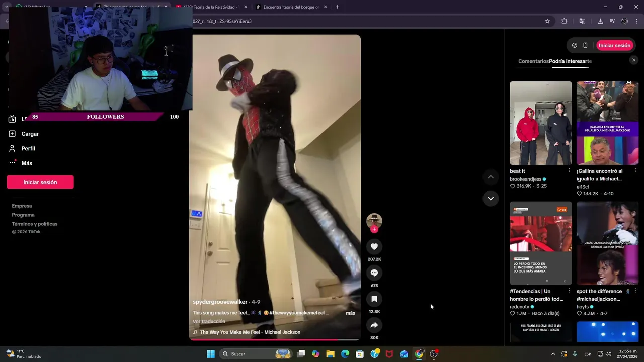Seek using the pink video progress bar
644x362 pixels.
pos(275,339)
